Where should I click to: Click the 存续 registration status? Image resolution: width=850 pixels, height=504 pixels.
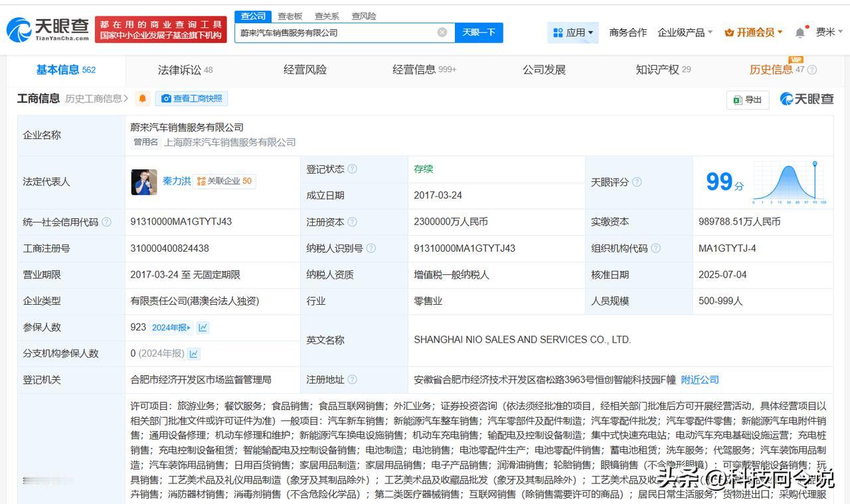tap(424, 169)
